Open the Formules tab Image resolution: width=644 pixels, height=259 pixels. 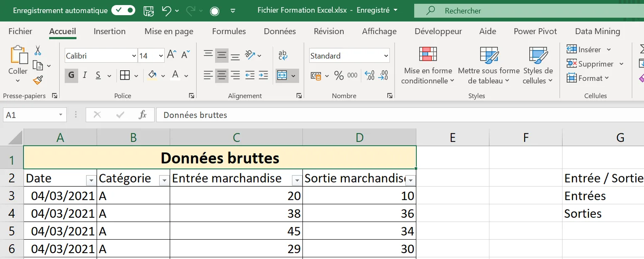(229, 31)
